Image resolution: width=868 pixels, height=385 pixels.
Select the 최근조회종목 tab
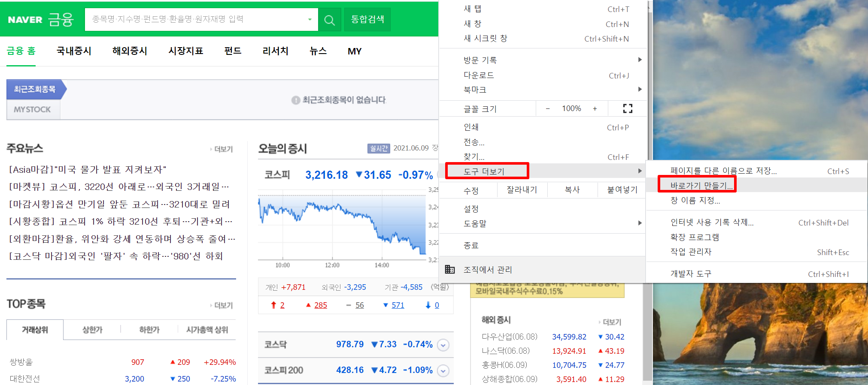click(36, 89)
